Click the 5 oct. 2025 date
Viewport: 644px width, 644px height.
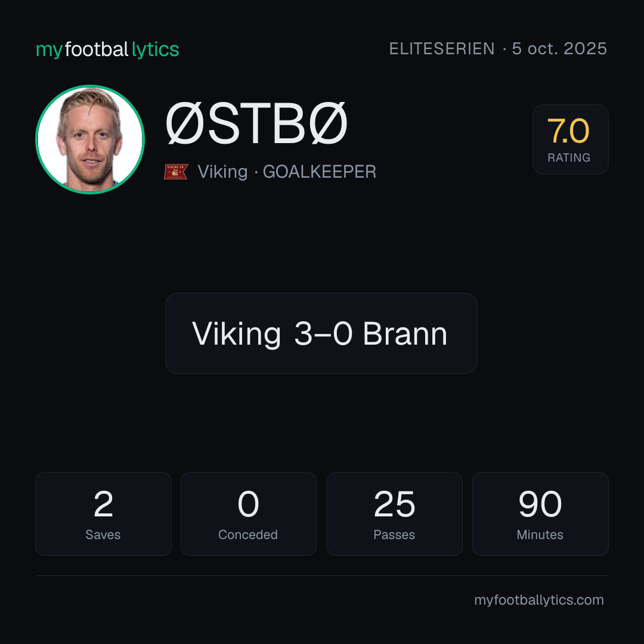(x=559, y=49)
